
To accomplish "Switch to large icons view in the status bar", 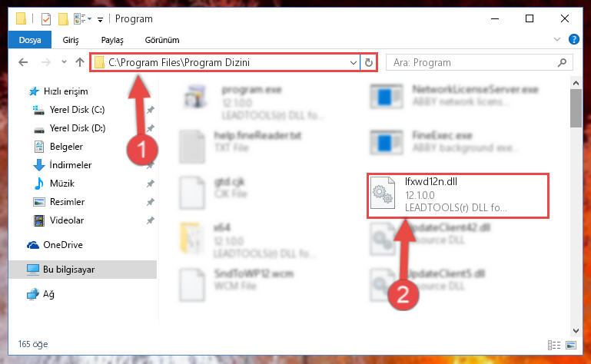I will [571, 345].
